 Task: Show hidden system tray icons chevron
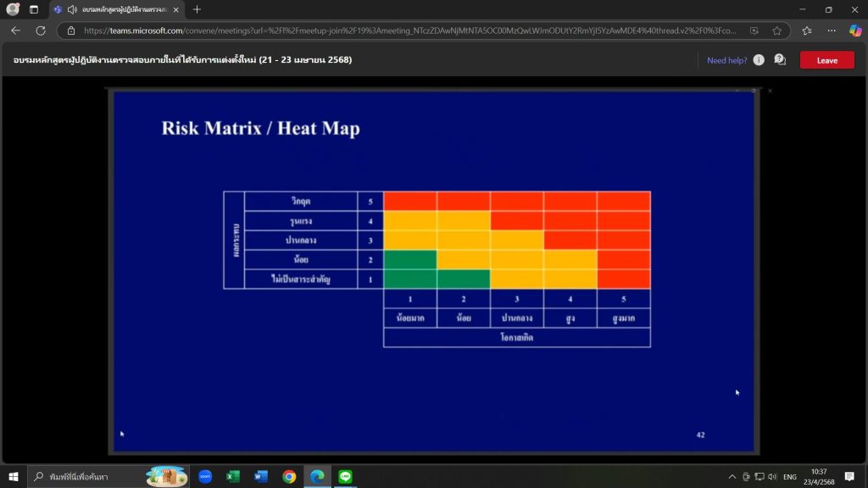click(732, 476)
